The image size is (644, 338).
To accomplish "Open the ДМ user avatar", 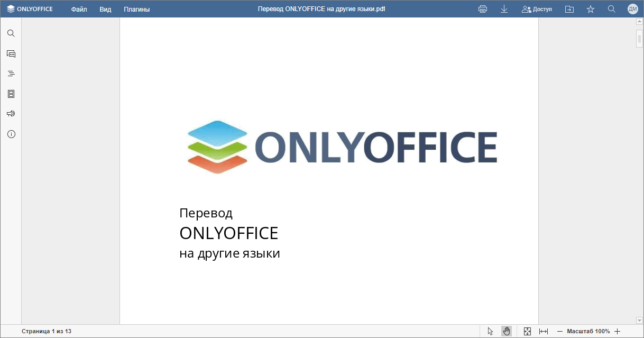I will pos(632,9).
